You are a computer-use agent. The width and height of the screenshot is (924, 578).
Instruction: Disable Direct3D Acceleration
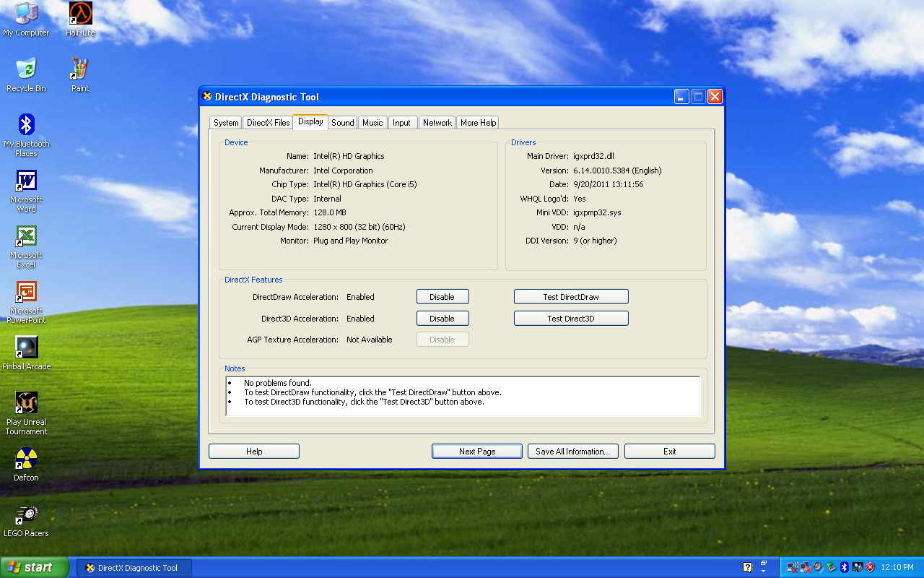tap(443, 319)
